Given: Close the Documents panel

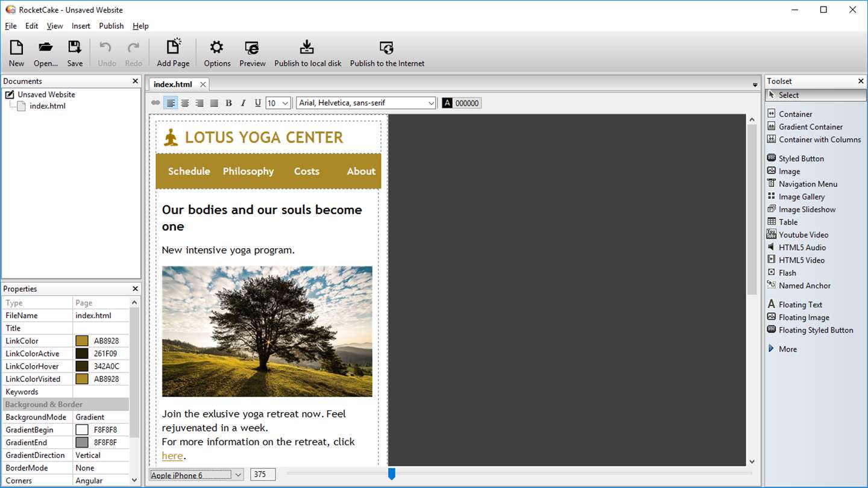Looking at the screenshot, I should (135, 81).
